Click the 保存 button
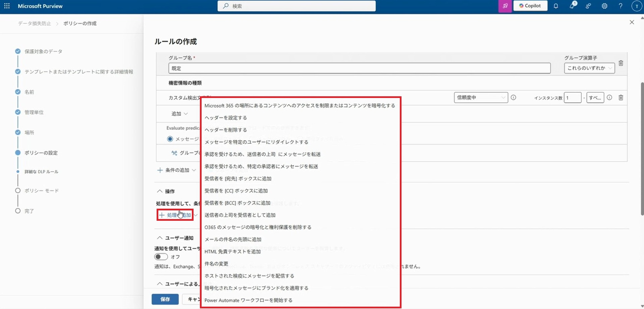Image resolution: width=644 pixels, height=309 pixels. [x=165, y=299]
